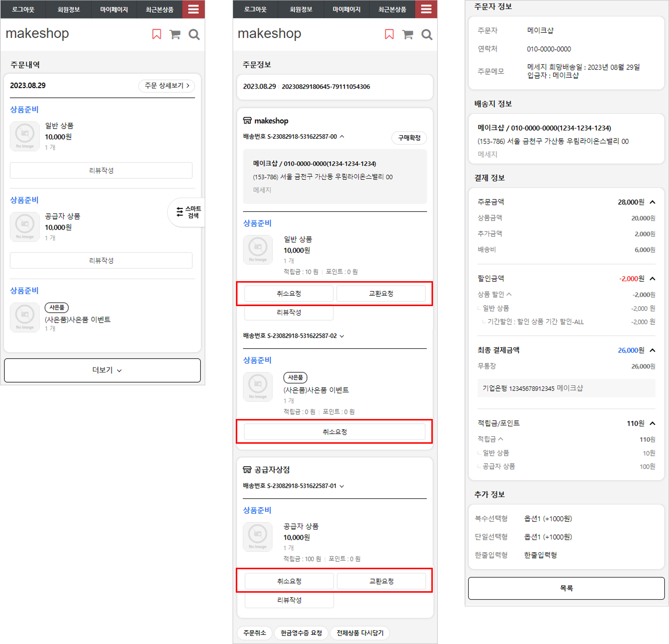Select 회원정보 in left screen top bar

[x=69, y=9]
